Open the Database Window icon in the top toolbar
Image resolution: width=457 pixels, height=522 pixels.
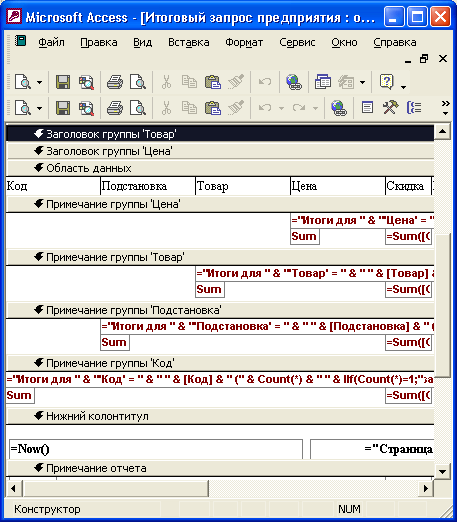323,82
